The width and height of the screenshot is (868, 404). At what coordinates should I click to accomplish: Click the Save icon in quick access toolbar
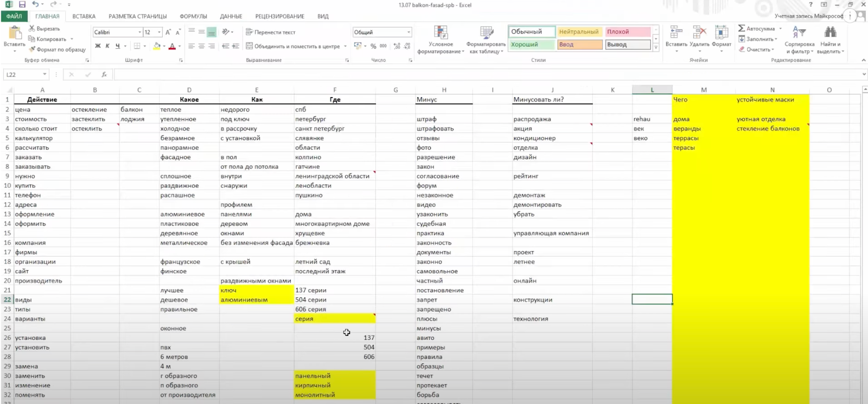coord(22,4)
